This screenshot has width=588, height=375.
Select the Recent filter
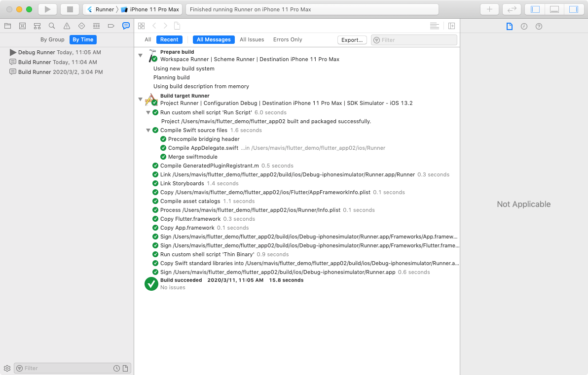[x=169, y=40]
